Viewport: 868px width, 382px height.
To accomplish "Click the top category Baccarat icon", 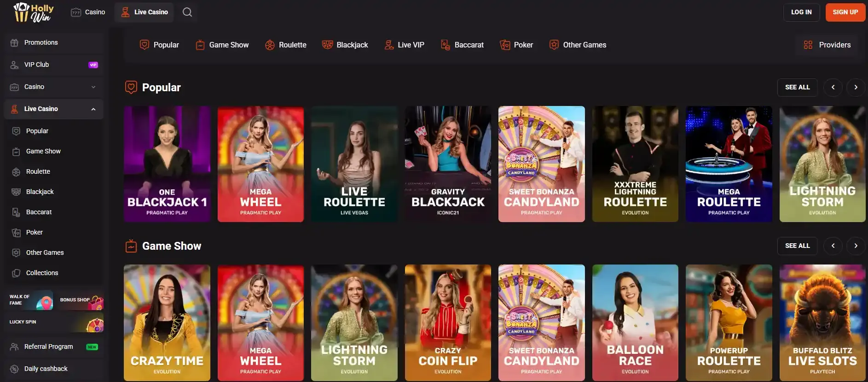I will pyautogui.click(x=445, y=45).
